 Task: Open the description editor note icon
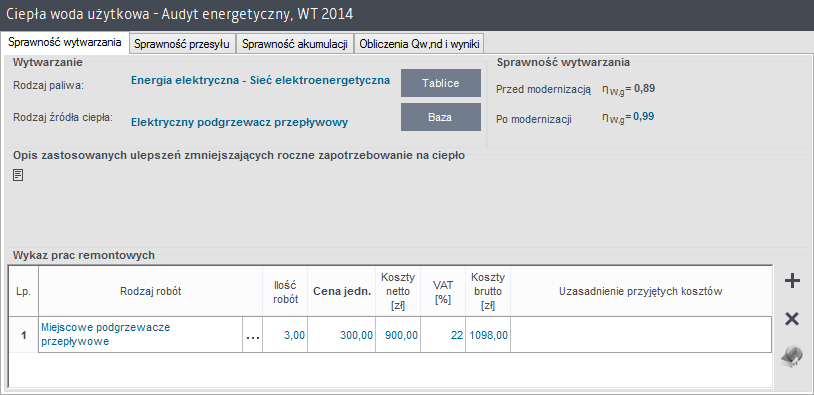point(18,175)
